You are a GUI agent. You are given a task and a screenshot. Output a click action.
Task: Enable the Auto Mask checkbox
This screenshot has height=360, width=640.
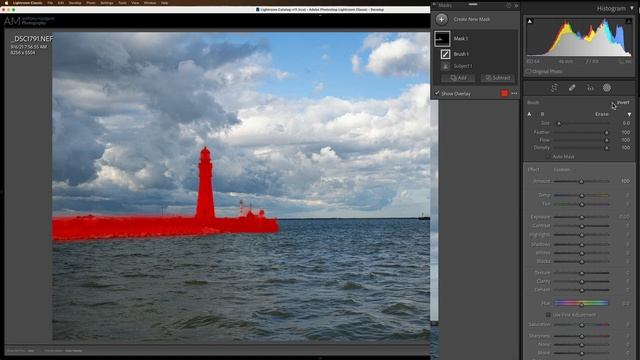[548, 157]
